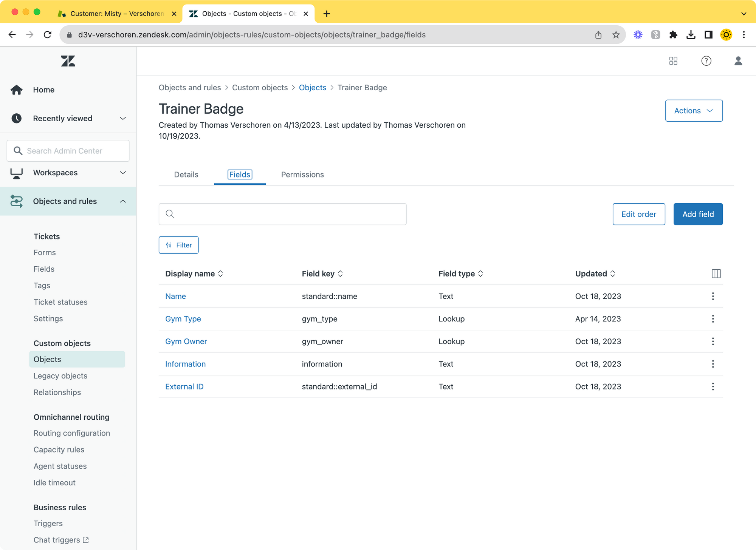Switch to the Permissions tab
Screen dimensions: 756x550
[302, 175]
